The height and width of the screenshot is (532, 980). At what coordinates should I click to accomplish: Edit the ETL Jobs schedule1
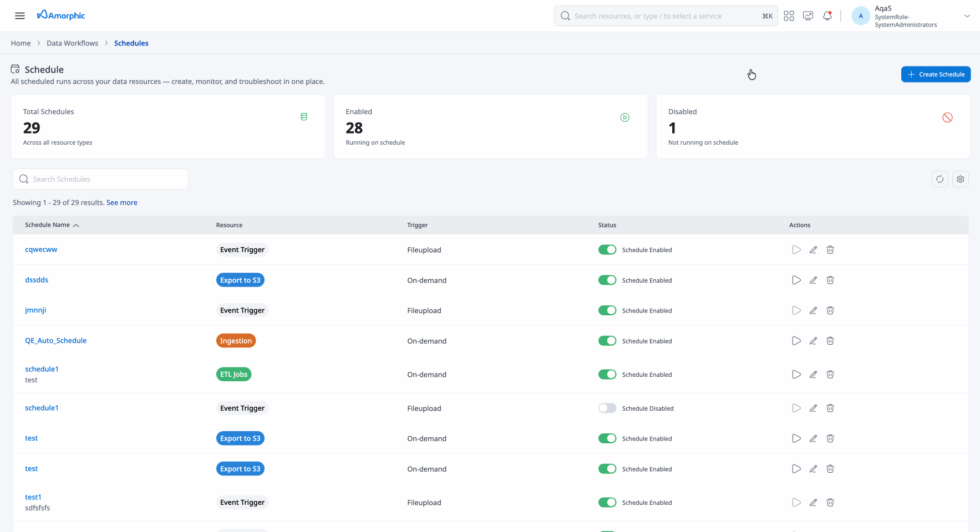[x=813, y=375]
